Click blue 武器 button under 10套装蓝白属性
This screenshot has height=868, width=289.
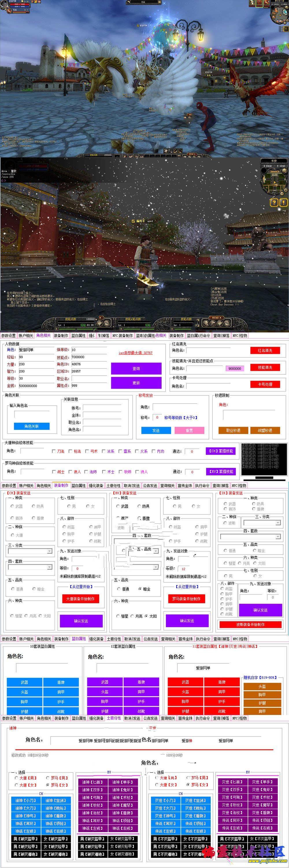pos(25,682)
